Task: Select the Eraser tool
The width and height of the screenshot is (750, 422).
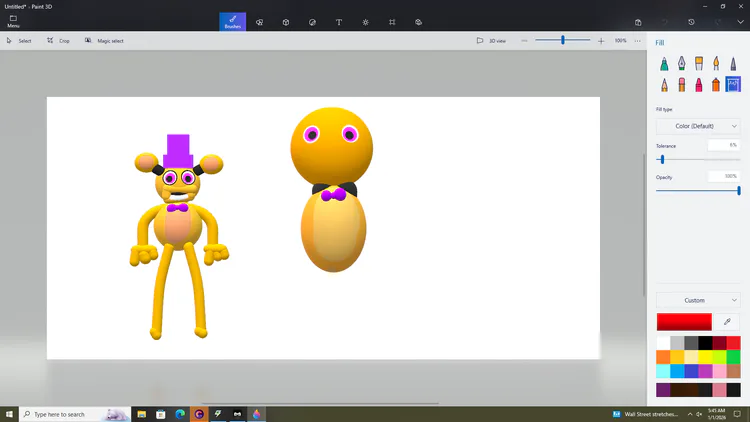Action: click(682, 85)
